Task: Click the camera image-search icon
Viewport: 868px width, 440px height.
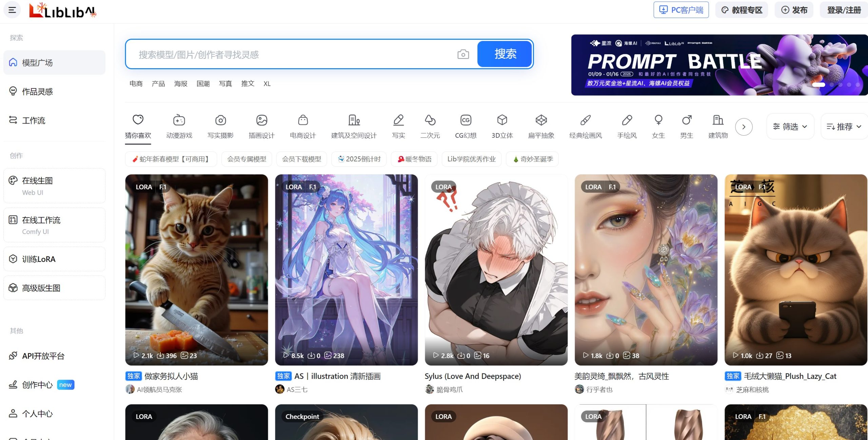Action: [463, 54]
